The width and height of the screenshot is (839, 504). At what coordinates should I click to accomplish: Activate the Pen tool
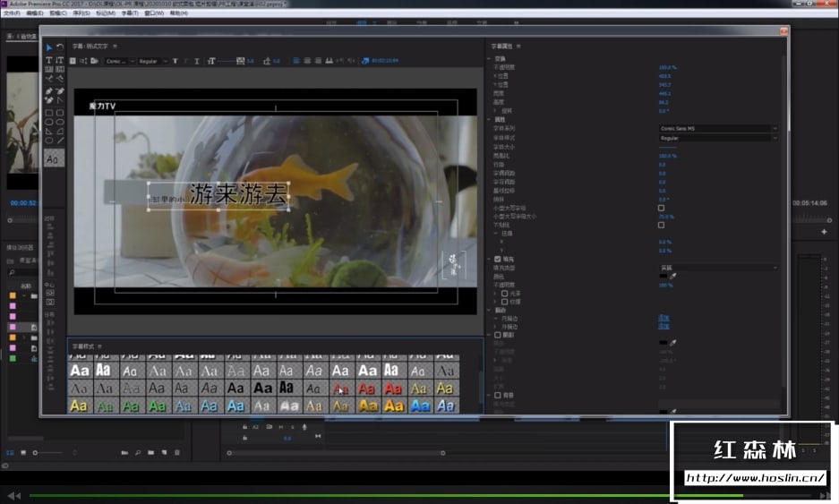pos(49,91)
